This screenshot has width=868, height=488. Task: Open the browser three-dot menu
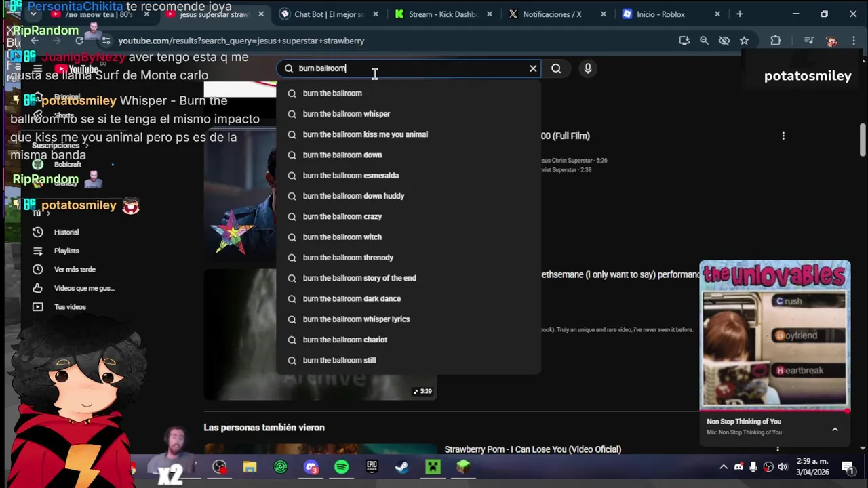(854, 41)
